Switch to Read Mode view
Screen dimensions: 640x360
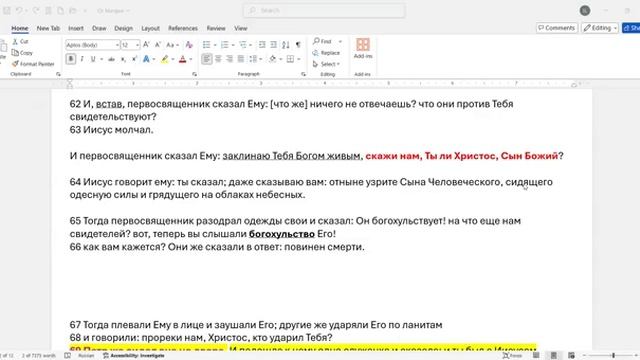pos(536,356)
